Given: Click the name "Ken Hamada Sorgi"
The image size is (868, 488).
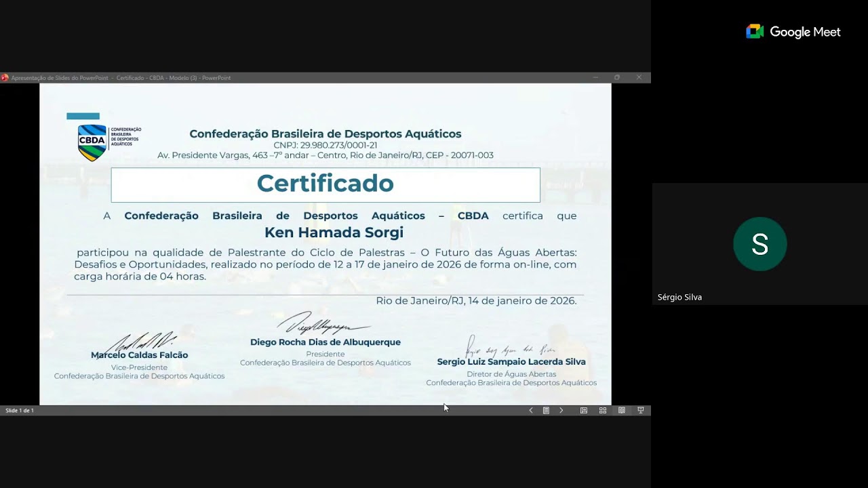Looking at the screenshot, I should [334, 232].
